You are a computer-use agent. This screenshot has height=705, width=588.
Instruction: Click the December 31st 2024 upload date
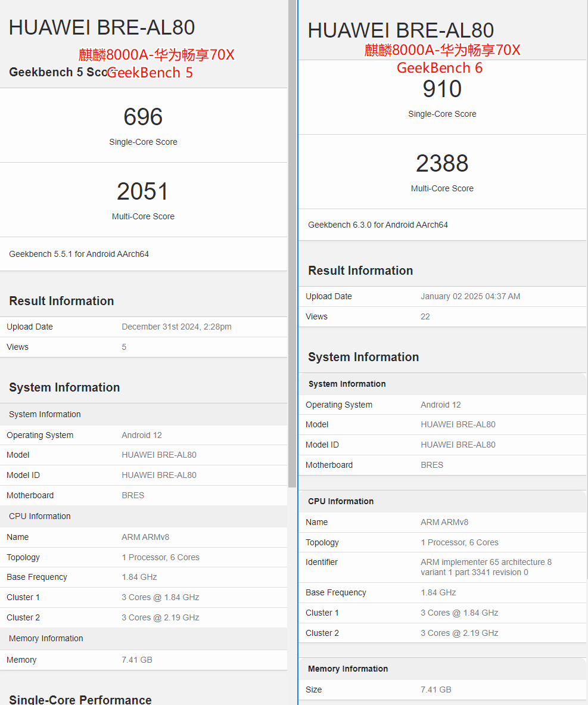(177, 327)
